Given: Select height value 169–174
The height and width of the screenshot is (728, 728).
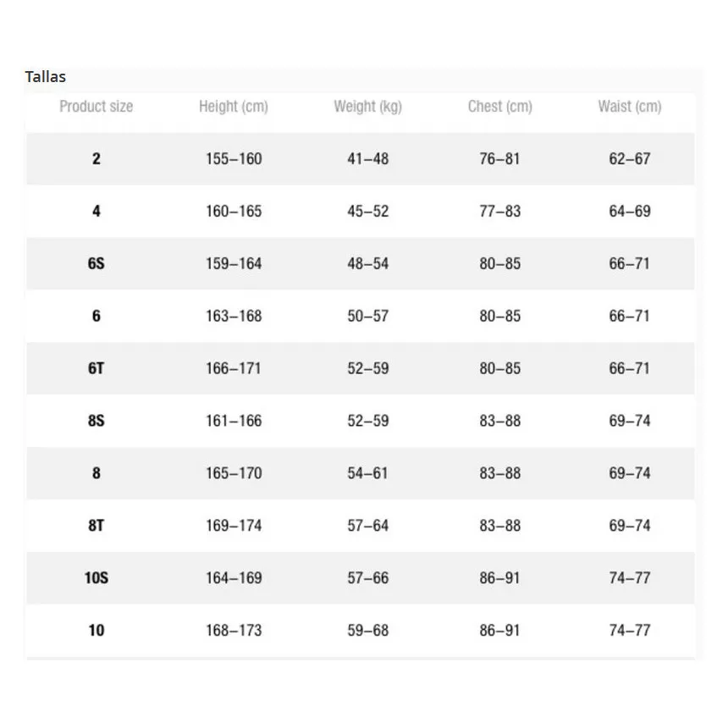Looking at the screenshot, I should tap(234, 526).
